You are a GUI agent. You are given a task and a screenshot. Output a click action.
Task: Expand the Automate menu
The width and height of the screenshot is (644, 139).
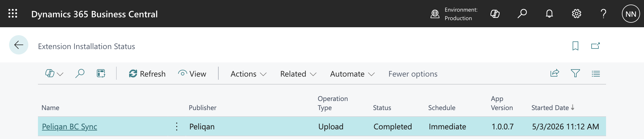click(x=352, y=74)
